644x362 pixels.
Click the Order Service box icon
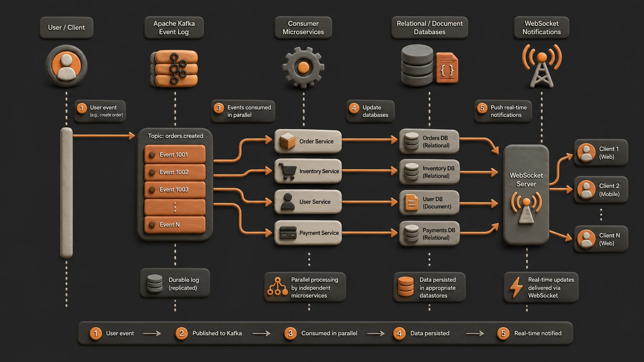point(287,141)
